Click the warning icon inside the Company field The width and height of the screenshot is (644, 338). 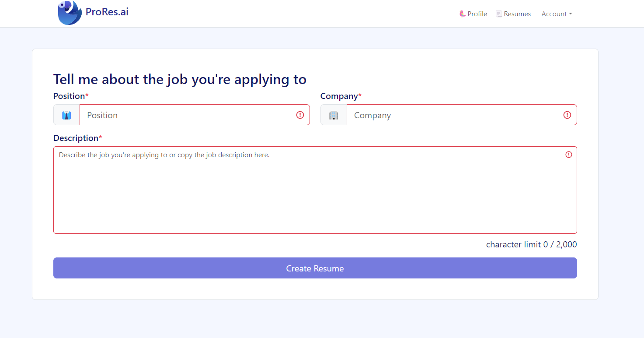click(567, 115)
